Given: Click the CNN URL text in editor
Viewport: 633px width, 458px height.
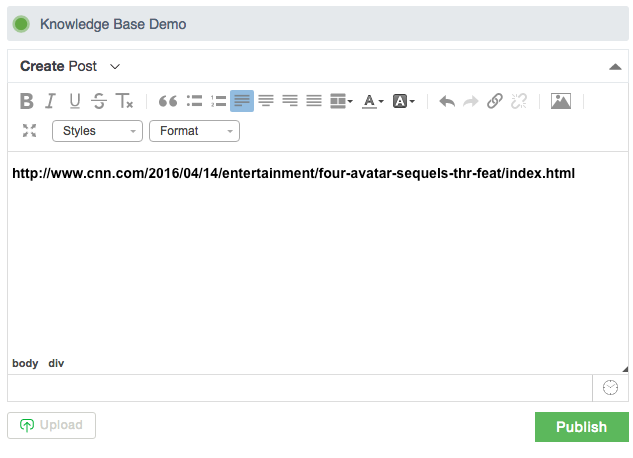Looking at the screenshot, I should tap(293, 173).
